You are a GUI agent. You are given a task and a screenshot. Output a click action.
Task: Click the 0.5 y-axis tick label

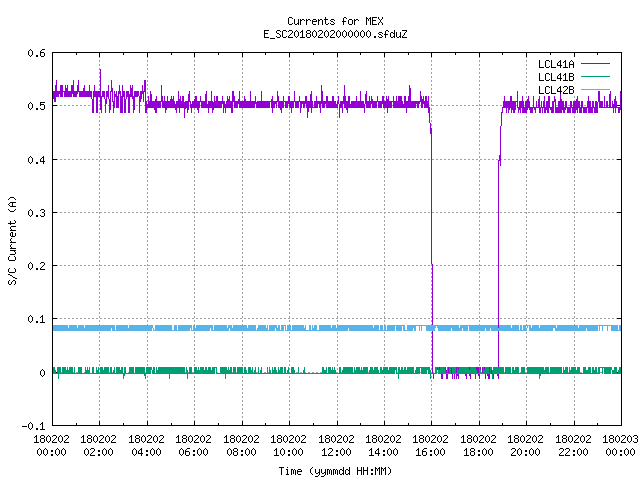pyautogui.click(x=36, y=106)
